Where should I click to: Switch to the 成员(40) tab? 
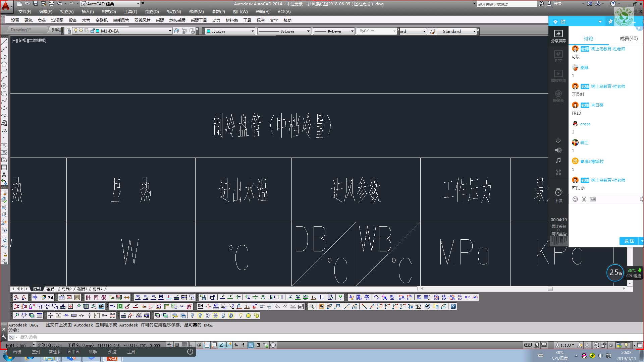629,39
